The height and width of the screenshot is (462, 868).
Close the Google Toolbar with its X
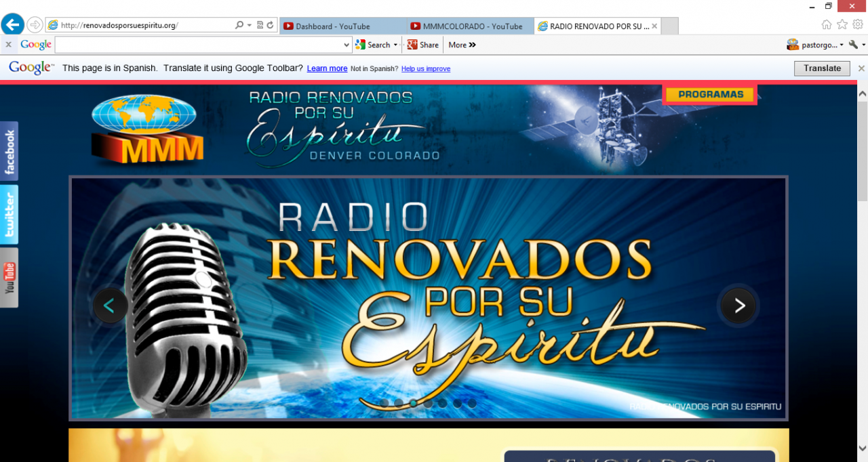(8, 45)
